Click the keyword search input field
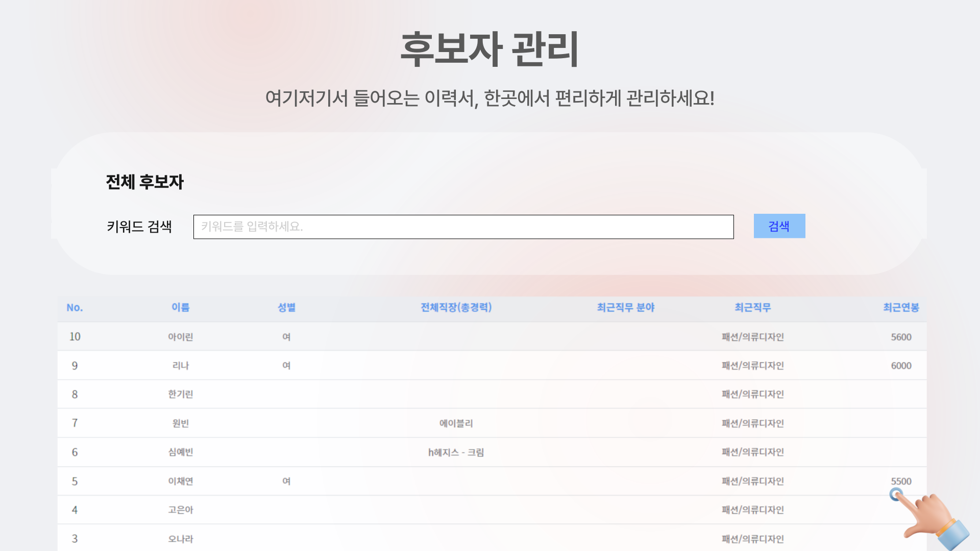 point(463,227)
